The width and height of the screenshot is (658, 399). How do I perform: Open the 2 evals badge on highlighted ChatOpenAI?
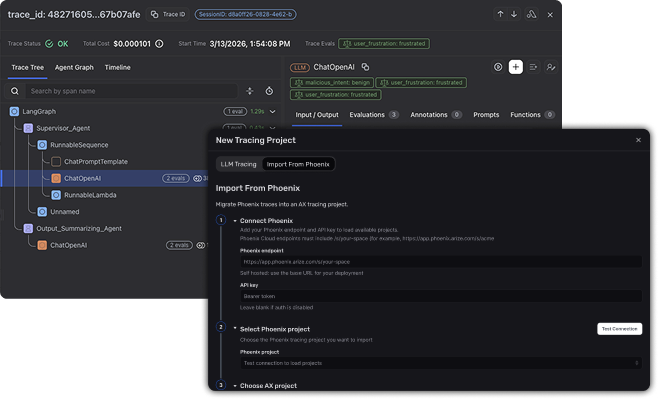pos(176,178)
